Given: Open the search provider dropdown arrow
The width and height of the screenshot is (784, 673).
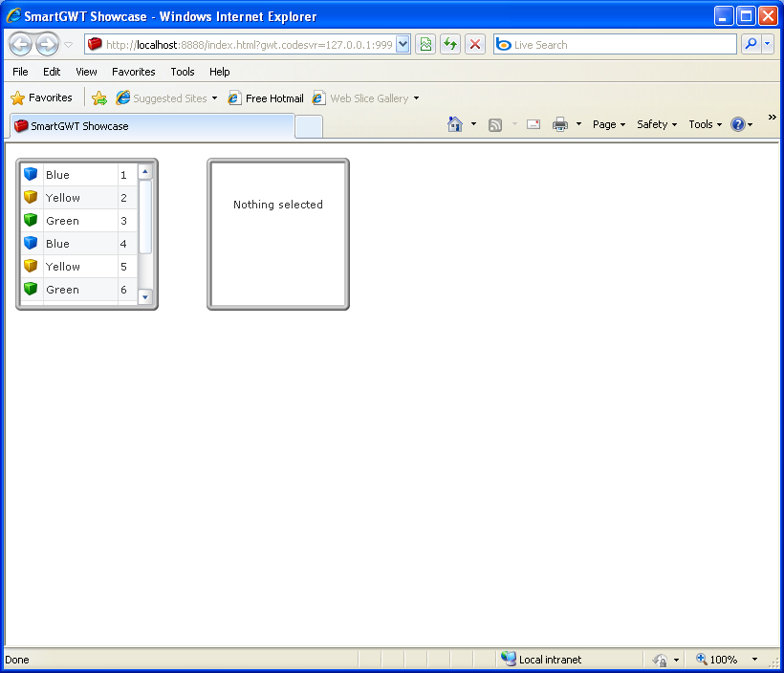Looking at the screenshot, I should click(768, 45).
